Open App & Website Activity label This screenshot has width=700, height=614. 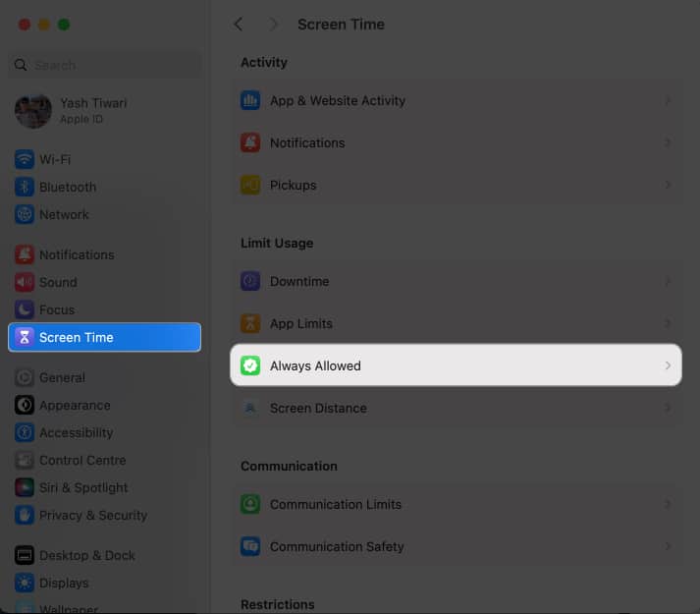click(x=338, y=101)
